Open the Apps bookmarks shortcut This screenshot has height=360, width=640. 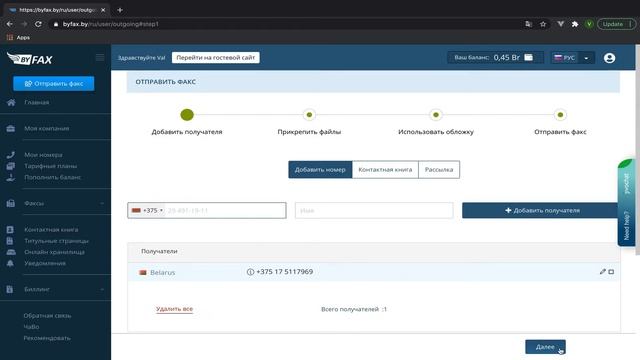18,37
